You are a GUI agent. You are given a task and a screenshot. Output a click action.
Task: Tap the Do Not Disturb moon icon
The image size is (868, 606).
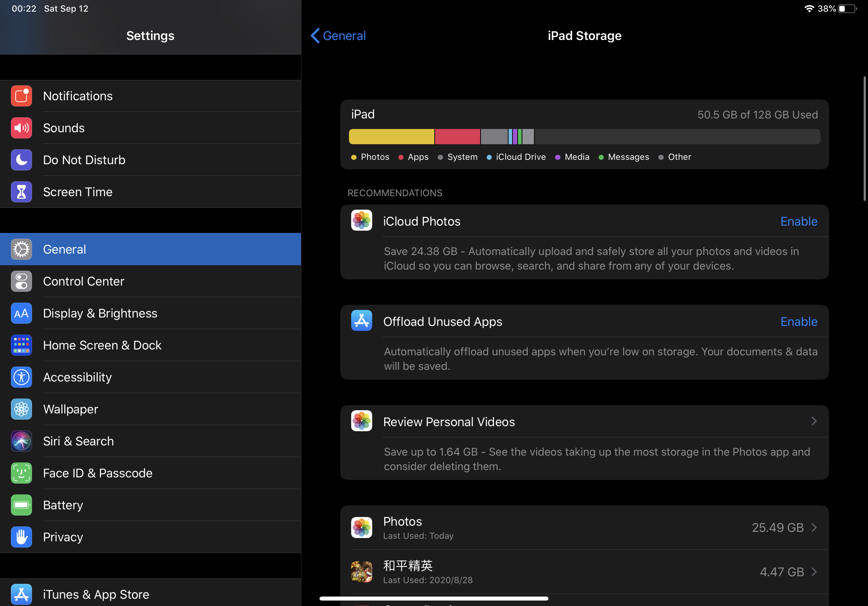click(21, 160)
